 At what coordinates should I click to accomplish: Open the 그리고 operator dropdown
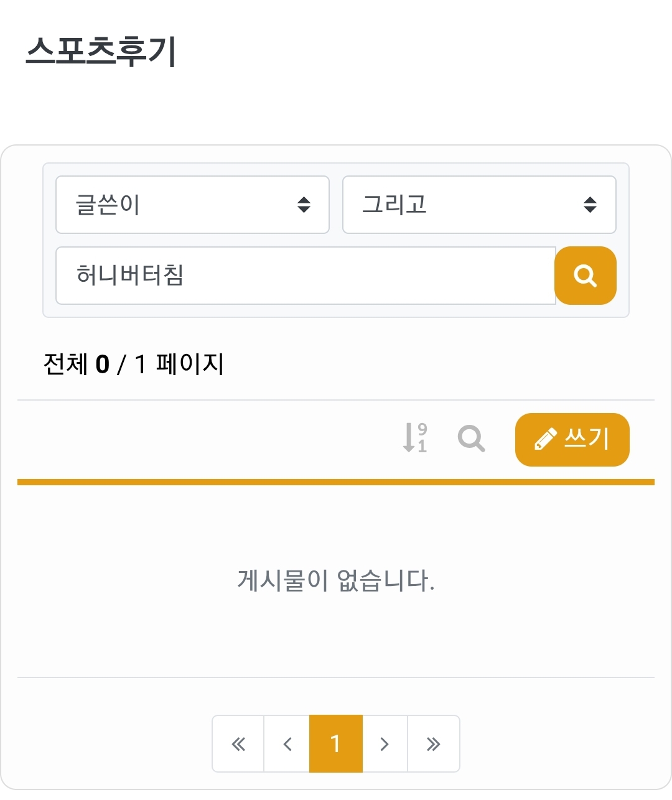(479, 205)
